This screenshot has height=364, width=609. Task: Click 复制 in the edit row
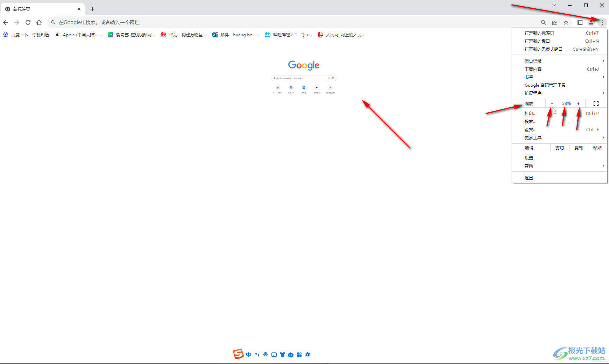tap(579, 148)
